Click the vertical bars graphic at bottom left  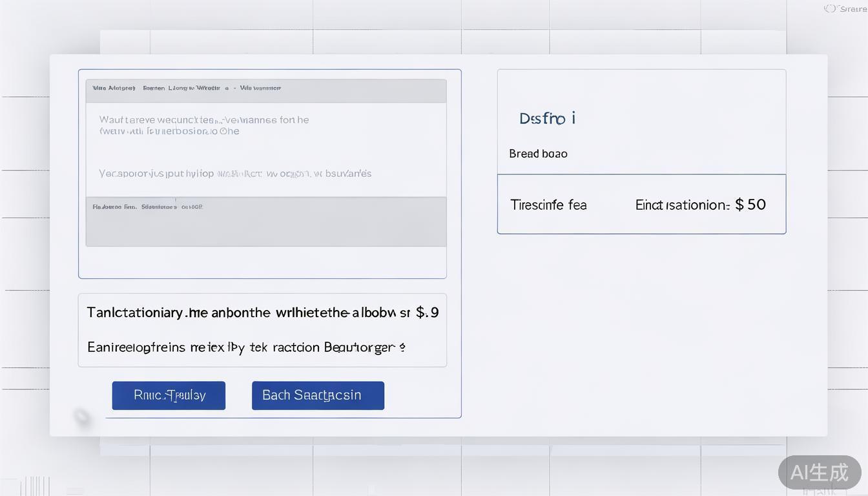(x=35, y=486)
